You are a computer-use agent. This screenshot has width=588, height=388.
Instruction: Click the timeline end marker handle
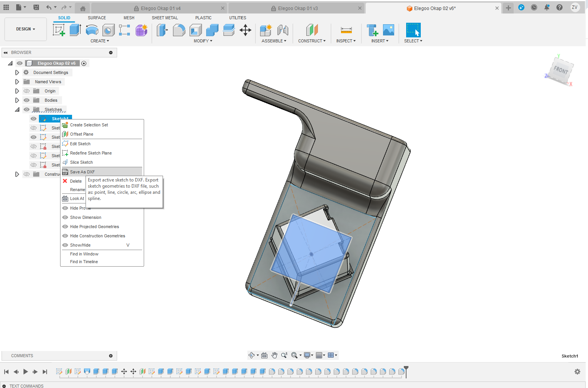[x=406, y=369]
